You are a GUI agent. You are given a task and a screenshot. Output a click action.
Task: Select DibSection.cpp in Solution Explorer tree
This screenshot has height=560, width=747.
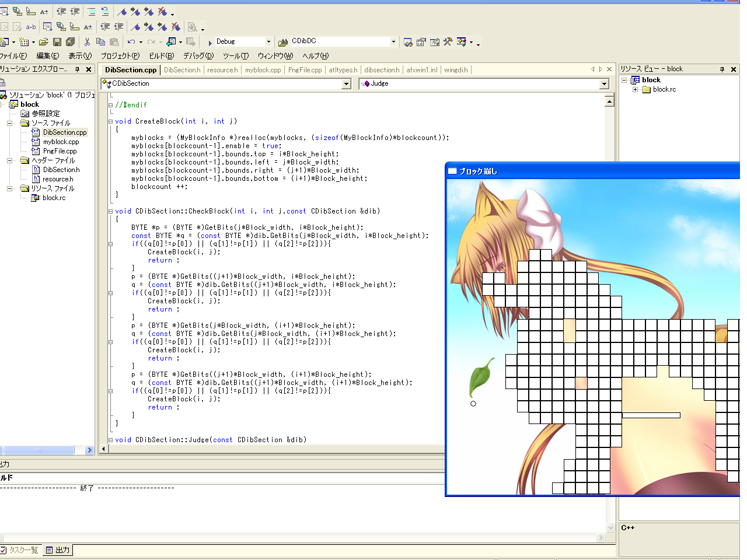pos(64,132)
